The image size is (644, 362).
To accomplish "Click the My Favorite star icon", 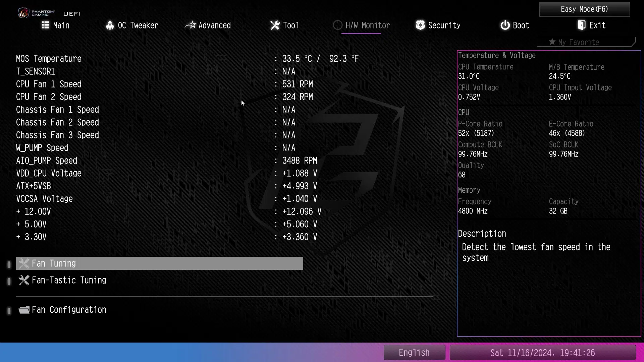I will tap(552, 42).
